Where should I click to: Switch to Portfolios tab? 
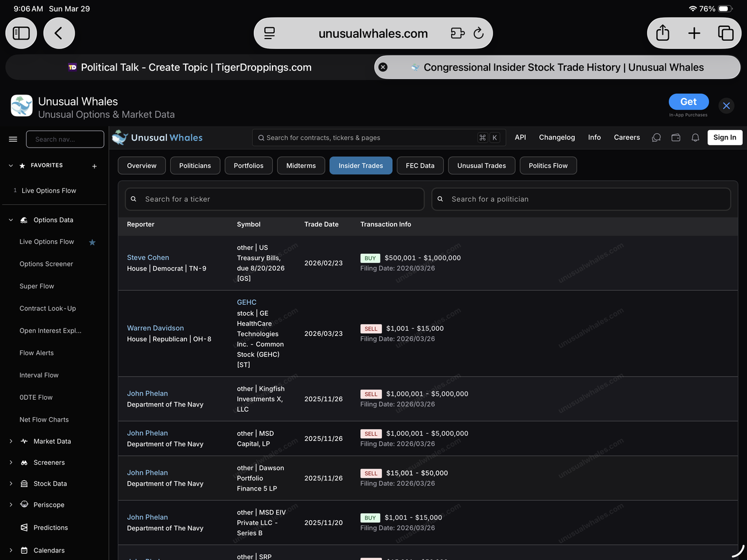249,166
